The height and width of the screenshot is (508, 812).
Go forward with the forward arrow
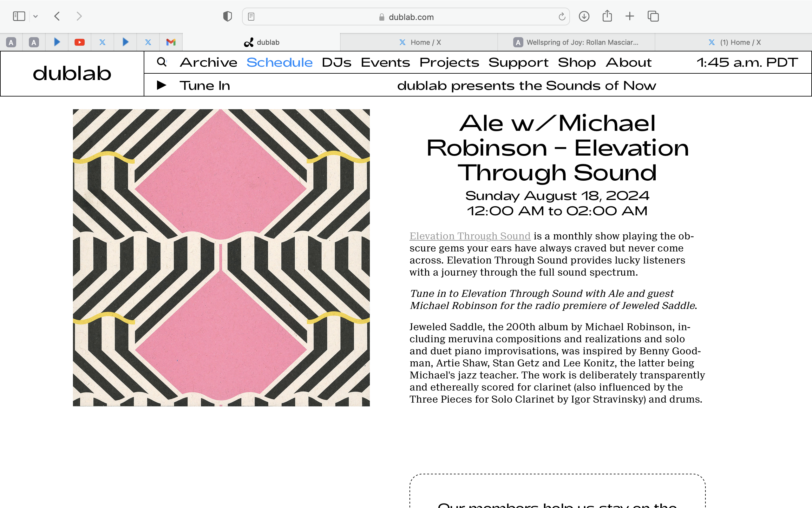[79, 16]
